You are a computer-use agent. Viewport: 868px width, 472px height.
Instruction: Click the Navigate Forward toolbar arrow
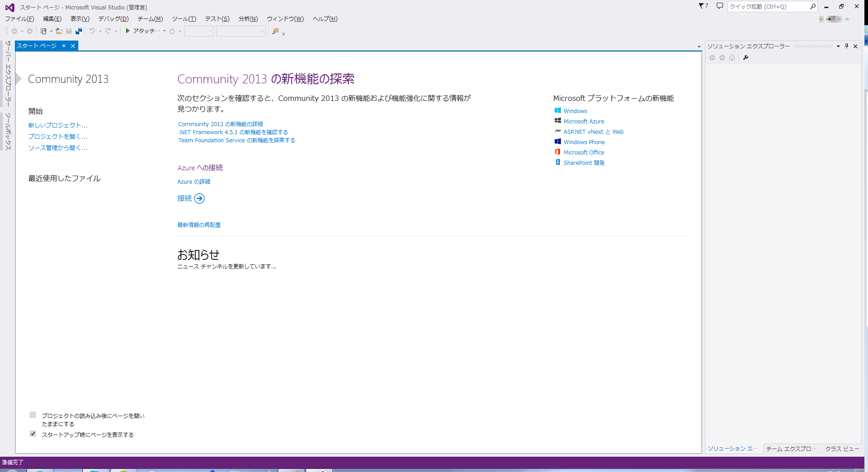[x=30, y=31]
